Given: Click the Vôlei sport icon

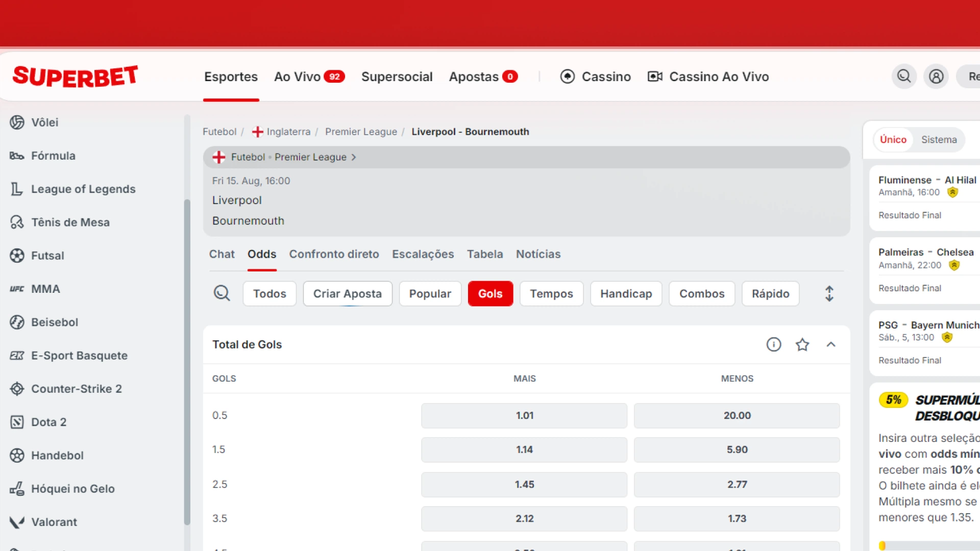Looking at the screenshot, I should 17,122.
